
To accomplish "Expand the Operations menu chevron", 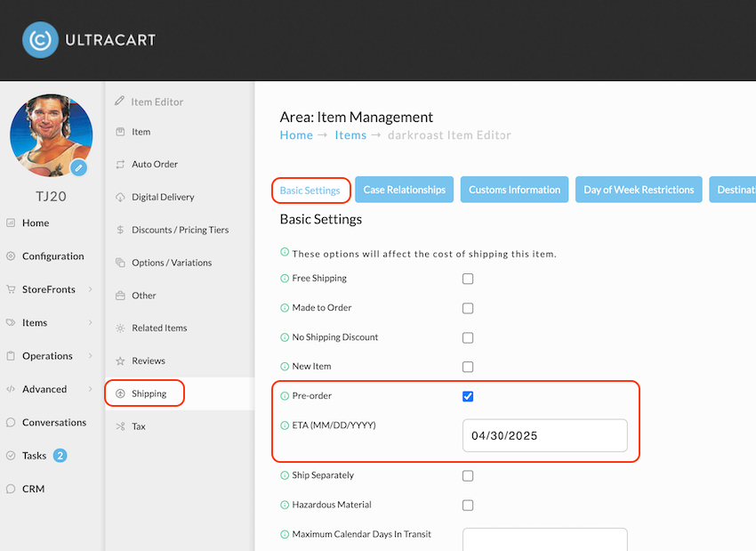I will (x=90, y=355).
